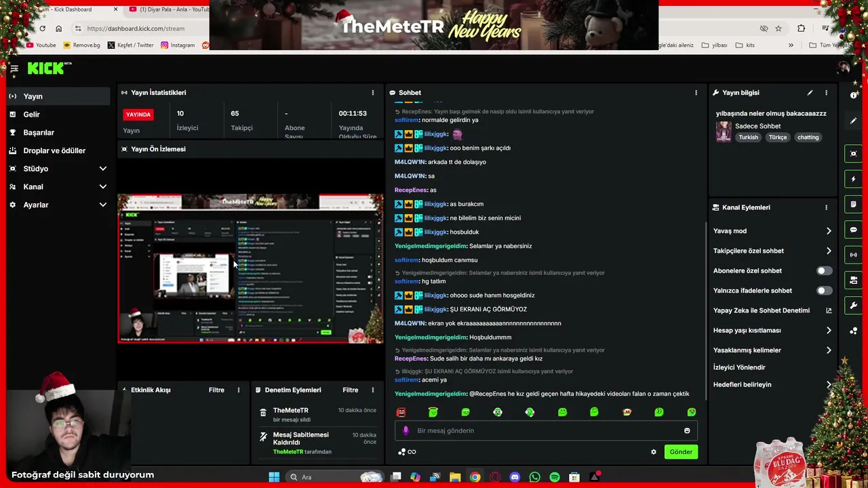Open Filtre in Etkinlik Akışı

coord(216,390)
